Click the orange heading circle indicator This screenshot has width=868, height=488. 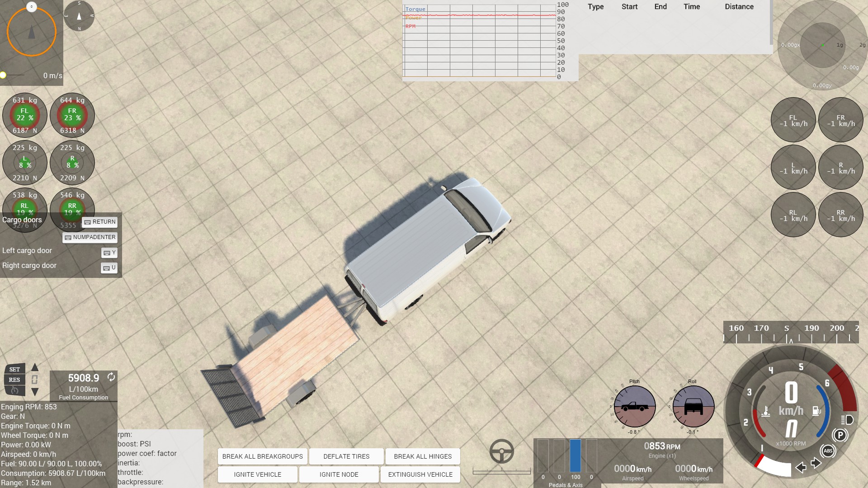[x=32, y=31]
